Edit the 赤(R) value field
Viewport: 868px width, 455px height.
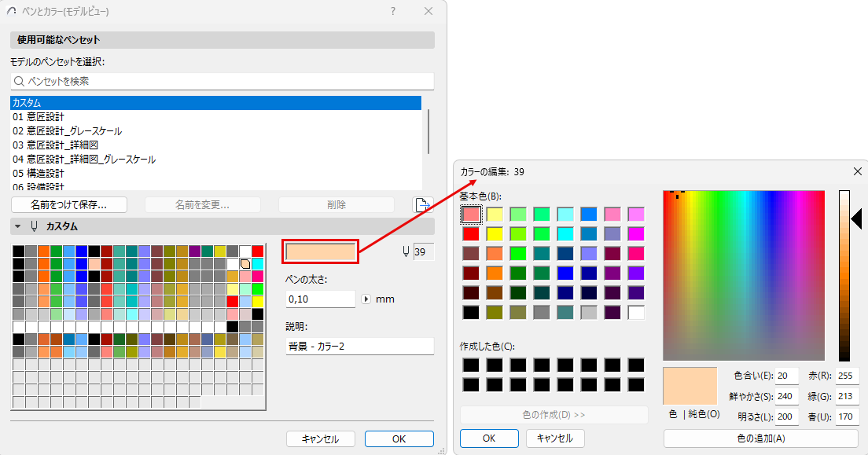point(848,376)
